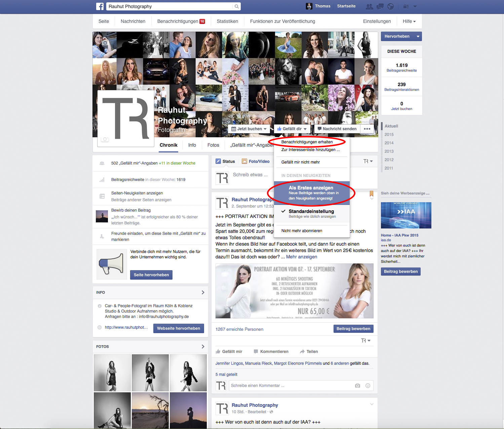Click Status pencil icon in composer
This screenshot has height=429, width=504.
click(x=218, y=162)
